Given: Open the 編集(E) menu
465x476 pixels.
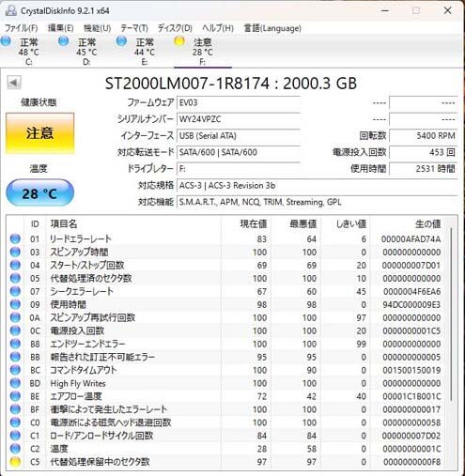Looking at the screenshot, I should pos(60,28).
